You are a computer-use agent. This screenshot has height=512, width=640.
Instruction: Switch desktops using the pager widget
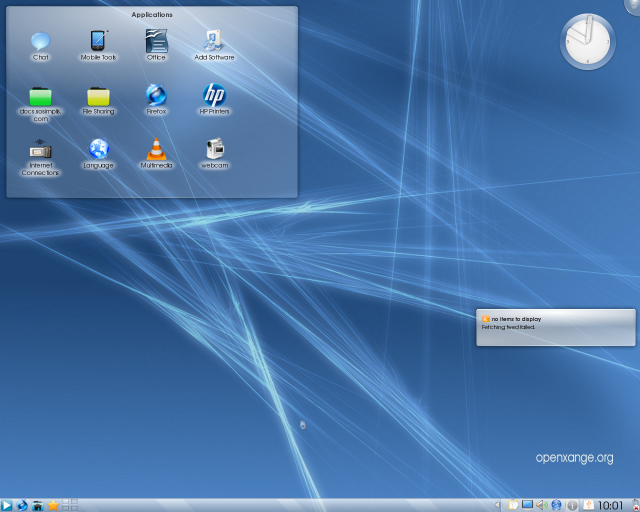(x=71, y=505)
